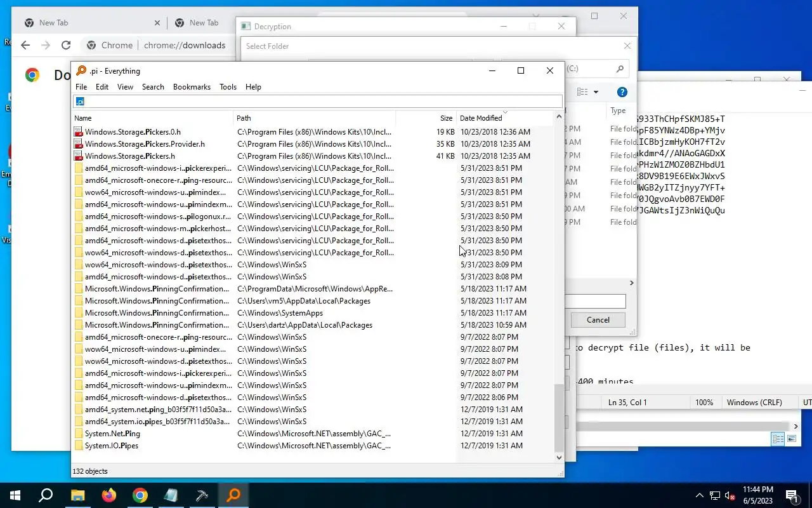Open notification center from taskbar
This screenshot has height=508, width=812.
click(792, 495)
